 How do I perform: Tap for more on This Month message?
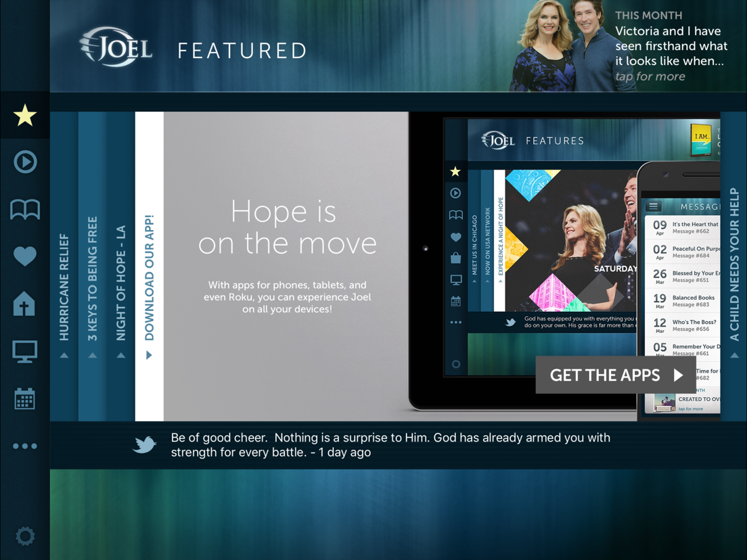(650, 76)
